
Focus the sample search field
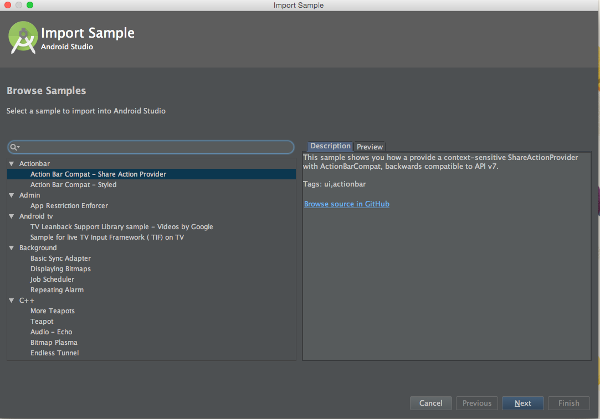pyautogui.click(x=151, y=147)
